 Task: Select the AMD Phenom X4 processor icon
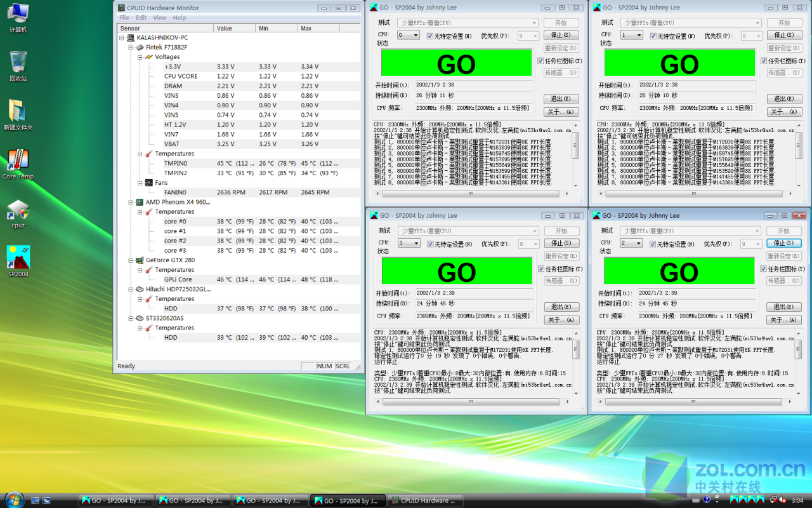coord(140,202)
